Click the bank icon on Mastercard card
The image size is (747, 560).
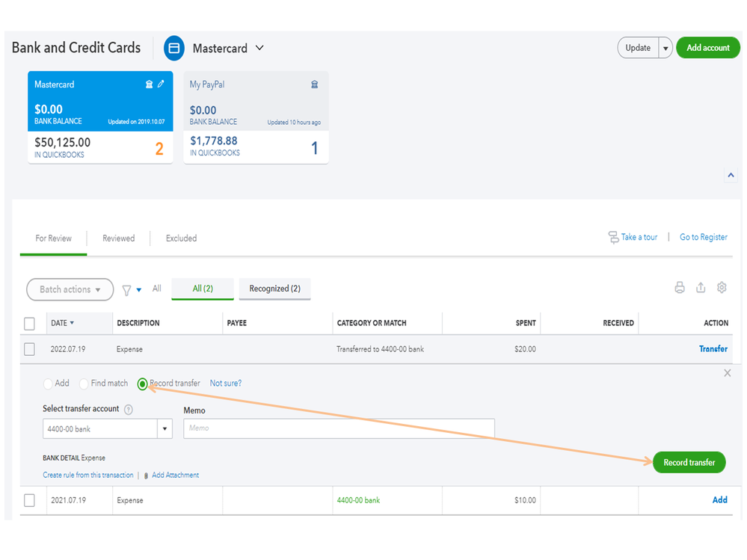click(x=149, y=84)
